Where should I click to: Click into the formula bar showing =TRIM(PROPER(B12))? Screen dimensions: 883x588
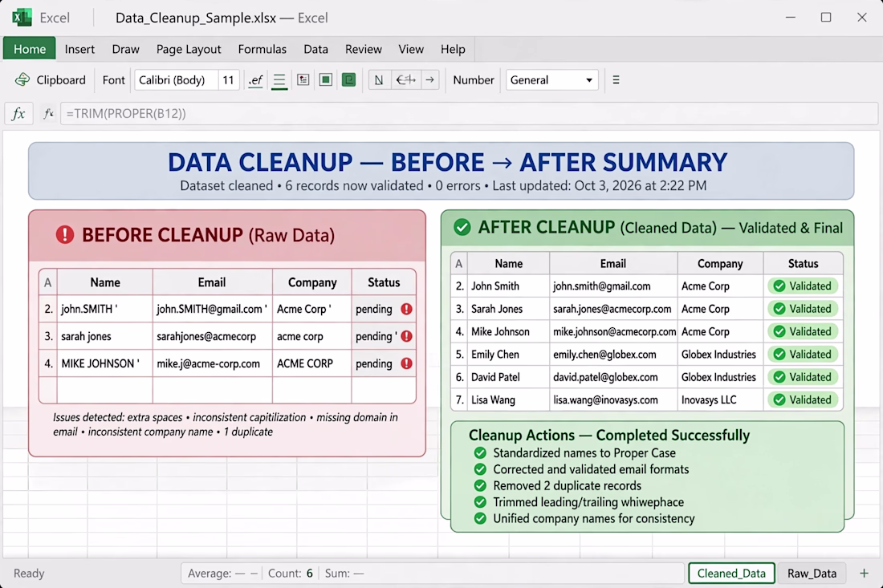click(469, 114)
